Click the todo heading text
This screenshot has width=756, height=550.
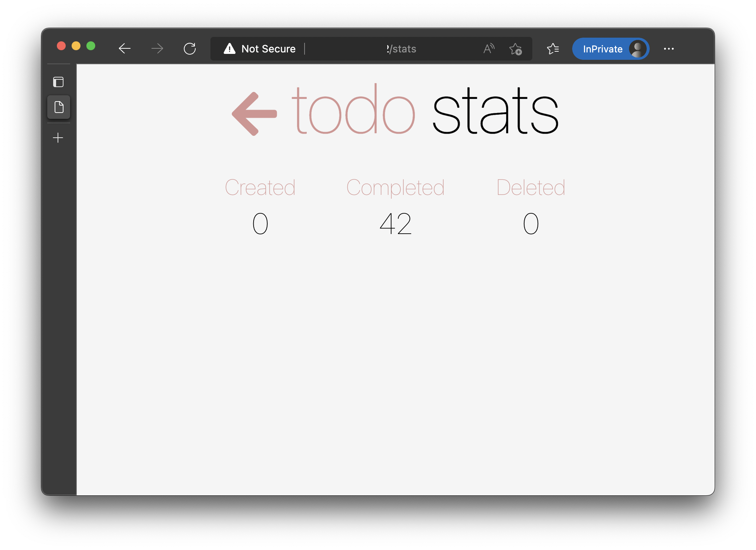point(354,110)
